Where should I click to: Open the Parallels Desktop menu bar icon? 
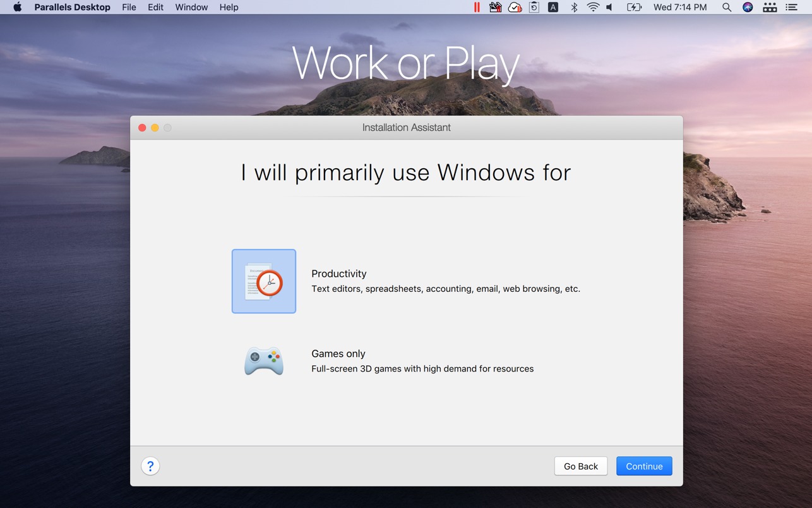point(477,8)
